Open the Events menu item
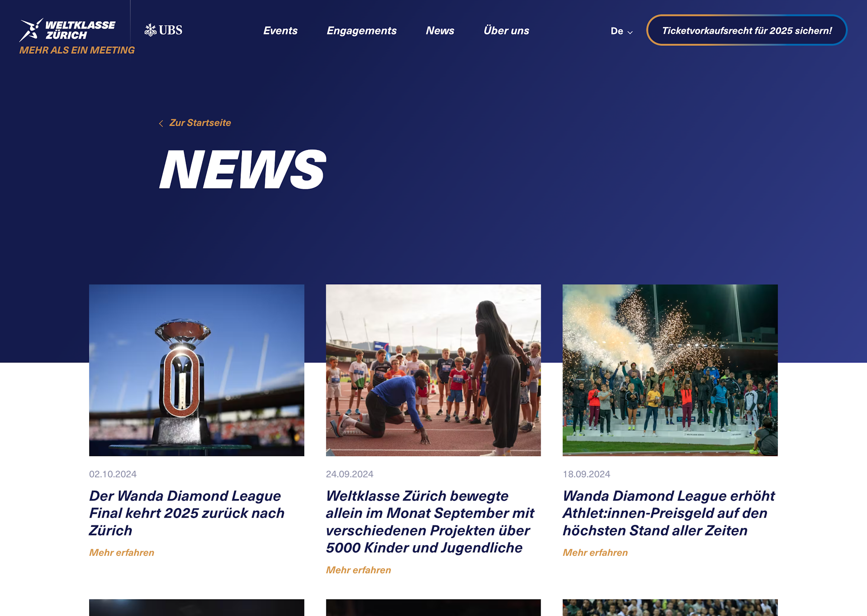867x616 pixels. coord(280,31)
